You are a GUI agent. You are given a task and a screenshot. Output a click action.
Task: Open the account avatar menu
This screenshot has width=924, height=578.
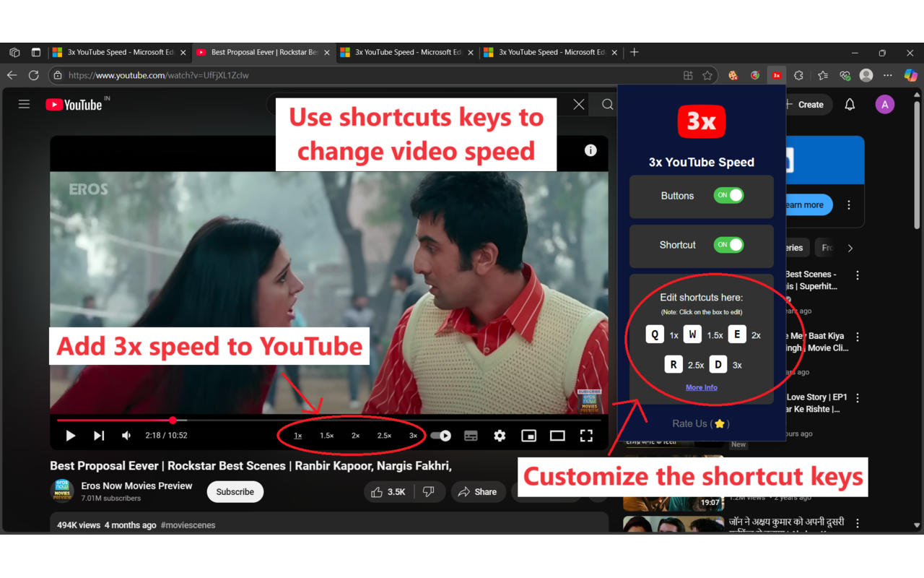coord(884,105)
